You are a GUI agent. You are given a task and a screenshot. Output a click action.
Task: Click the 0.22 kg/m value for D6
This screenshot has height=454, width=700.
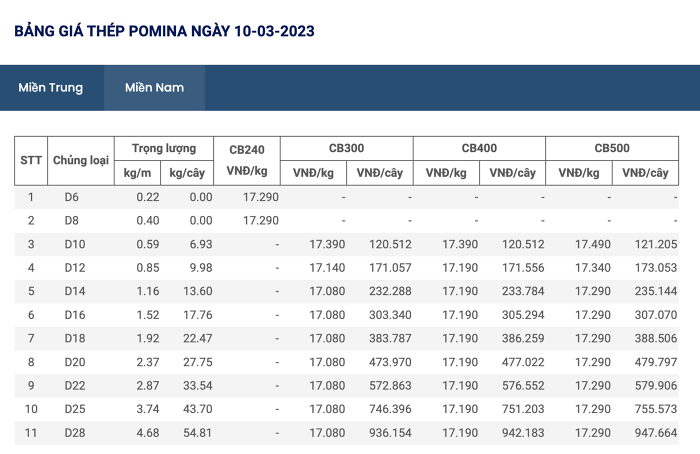148,197
